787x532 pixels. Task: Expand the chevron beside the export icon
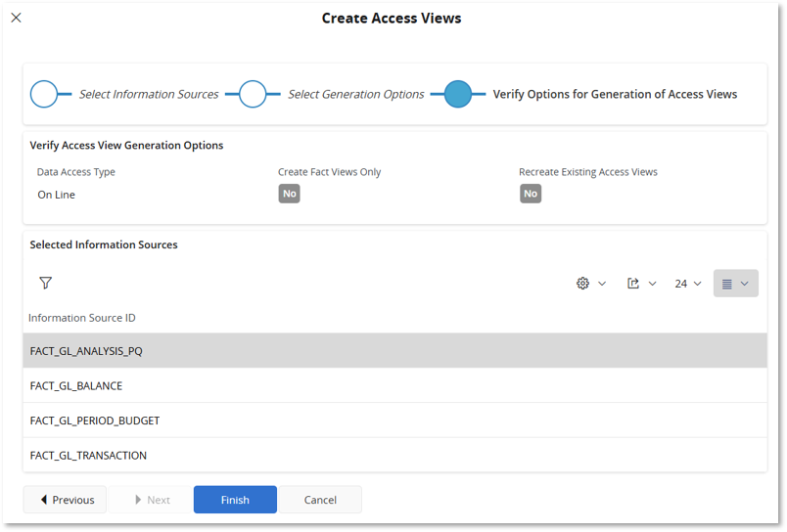point(653,284)
